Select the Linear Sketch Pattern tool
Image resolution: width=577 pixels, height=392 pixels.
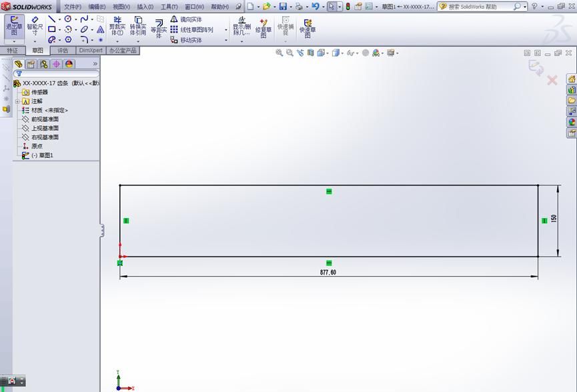coord(193,29)
